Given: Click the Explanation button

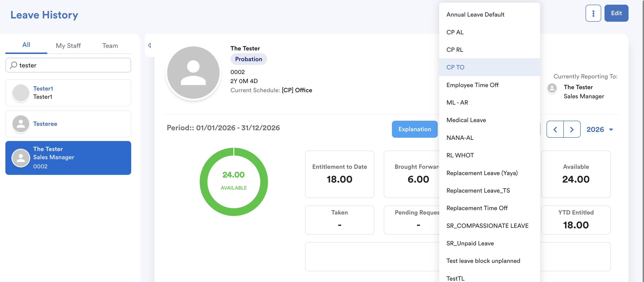Looking at the screenshot, I should (415, 129).
